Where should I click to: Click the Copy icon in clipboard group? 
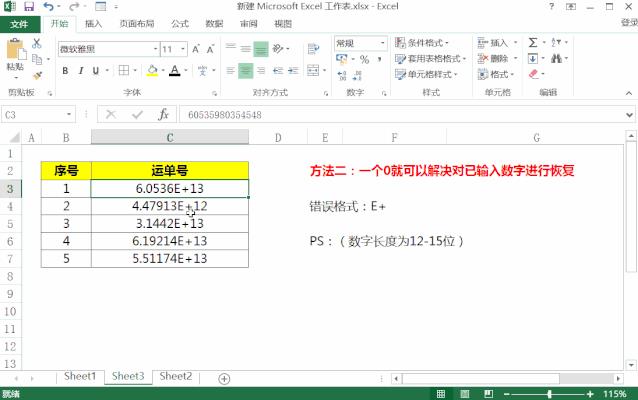[37, 59]
